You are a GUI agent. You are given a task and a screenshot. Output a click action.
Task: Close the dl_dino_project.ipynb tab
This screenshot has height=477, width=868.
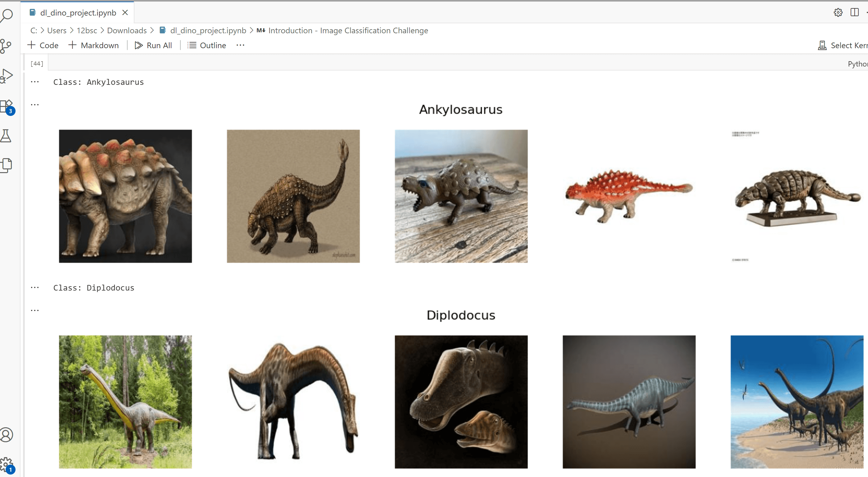(125, 12)
